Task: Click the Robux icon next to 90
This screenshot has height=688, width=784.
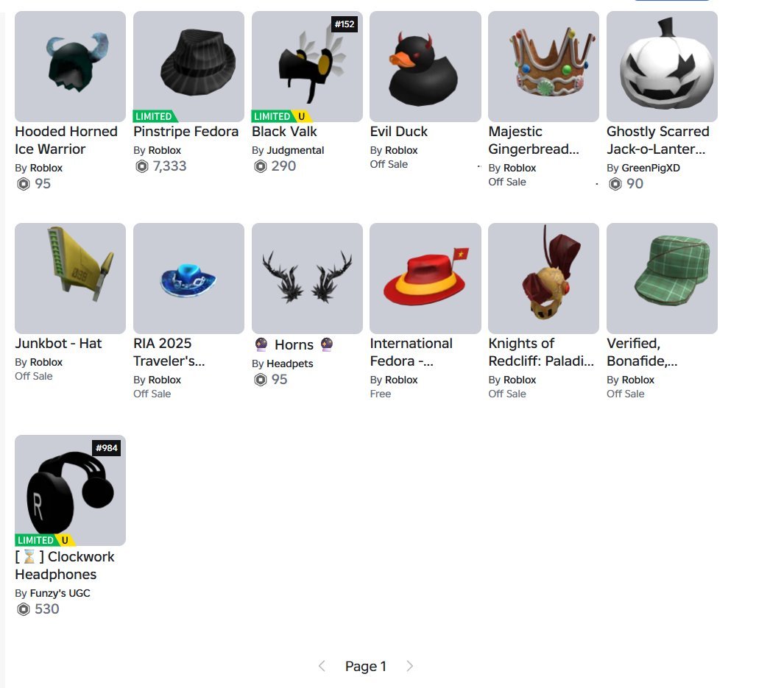Action: tap(615, 184)
